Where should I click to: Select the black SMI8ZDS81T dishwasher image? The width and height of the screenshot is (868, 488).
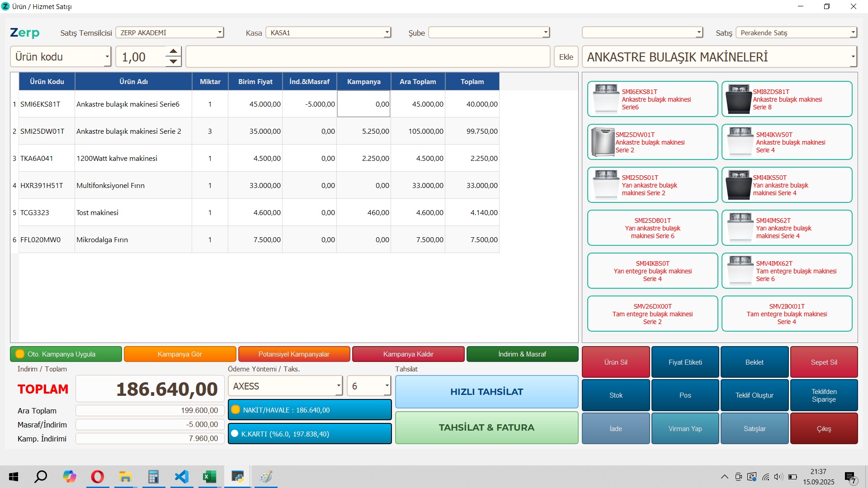(x=738, y=99)
